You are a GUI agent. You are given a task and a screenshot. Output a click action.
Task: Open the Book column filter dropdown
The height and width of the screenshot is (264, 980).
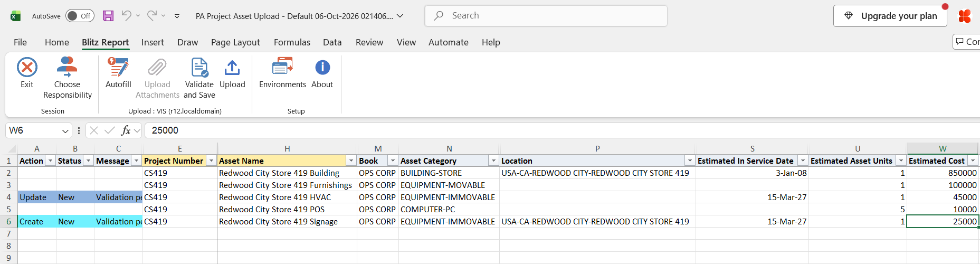point(393,161)
